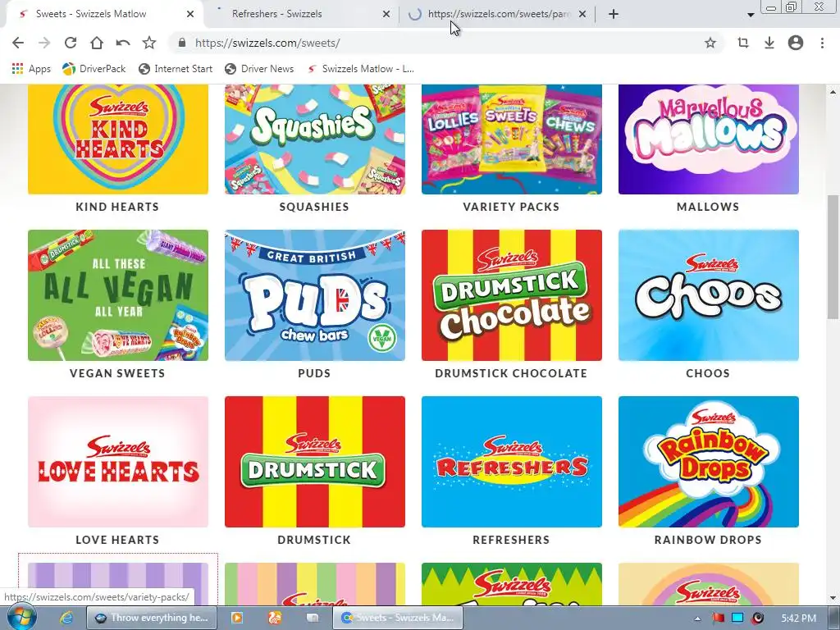Screen dimensions: 840x630
Task: Close the Refreshers - Swizzels tab
Action: pyautogui.click(x=386, y=14)
